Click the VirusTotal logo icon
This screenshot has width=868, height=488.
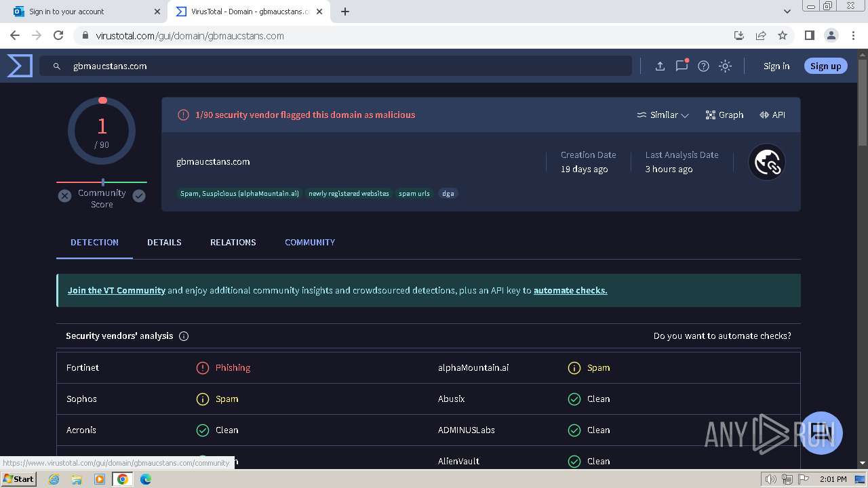pyautogui.click(x=20, y=66)
